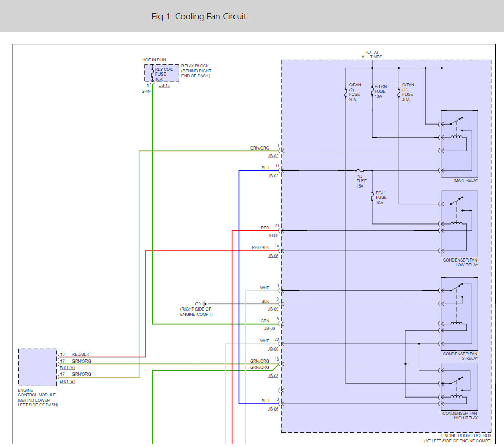Click the JB-13 connector link
Viewport: 504px width, 447px height.
tap(164, 86)
